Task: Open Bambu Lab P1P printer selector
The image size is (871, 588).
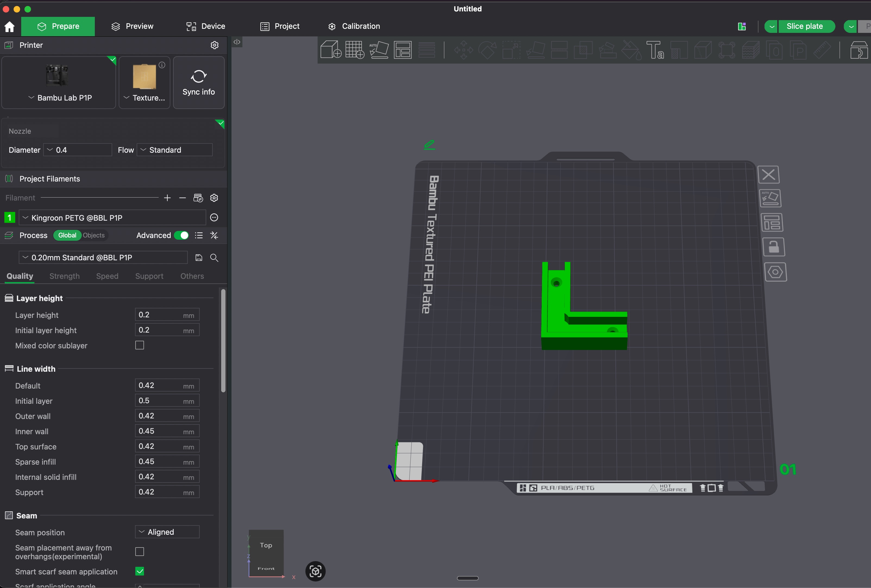Action: pyautogui.click(x=59, y=83)
